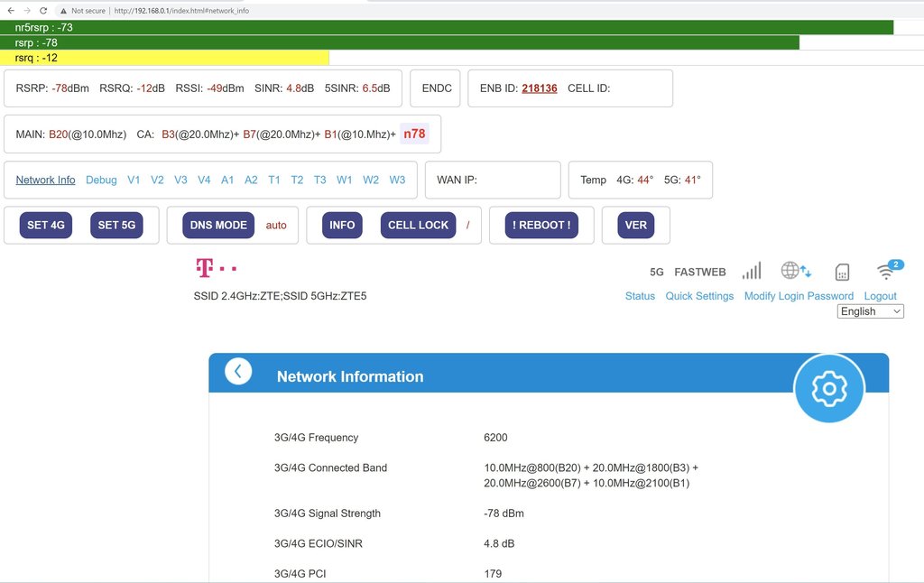The height and width of the screenshot is (583, 924).
Task: Reload the page with browser refresh icon
Action: pos(42,11)
